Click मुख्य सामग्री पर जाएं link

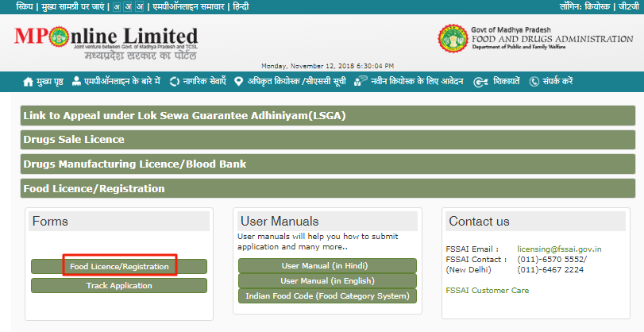pyautogui.click(x=73, y=6)
